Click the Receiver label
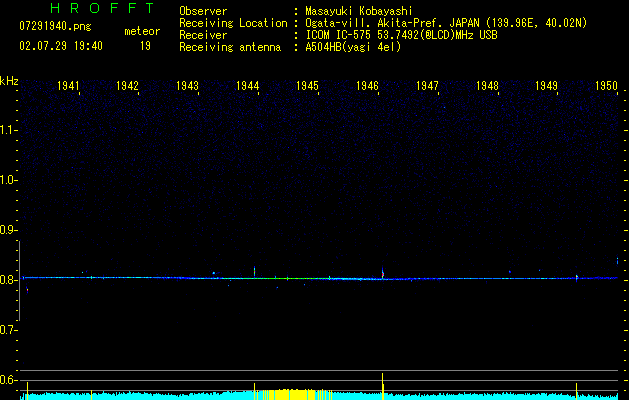Image resolution: width=629 pixels, height=400 pixels. 203,35
